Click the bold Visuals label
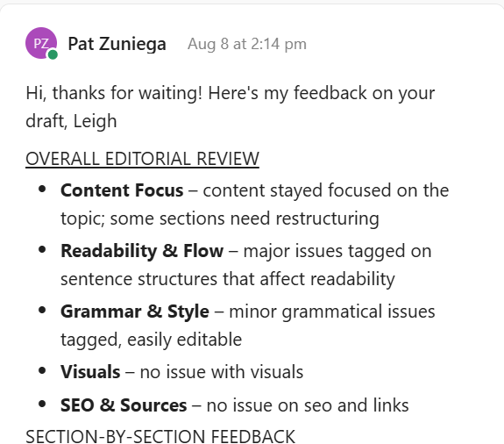The height and width of the screenshot is (444, 504). 90,372
